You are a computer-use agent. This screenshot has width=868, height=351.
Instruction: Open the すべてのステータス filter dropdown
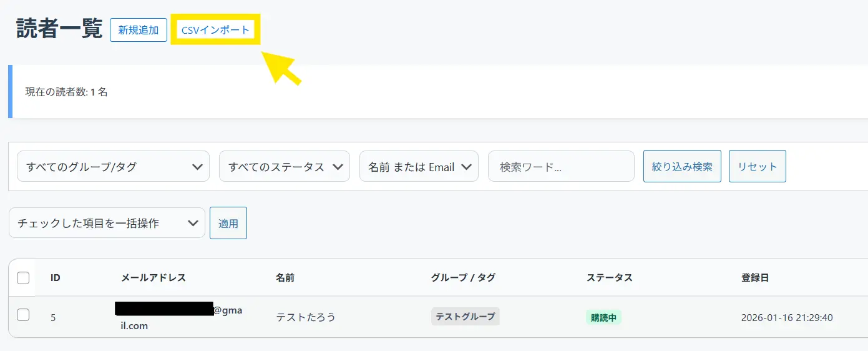pyautogui.click(x=285, y=167)
